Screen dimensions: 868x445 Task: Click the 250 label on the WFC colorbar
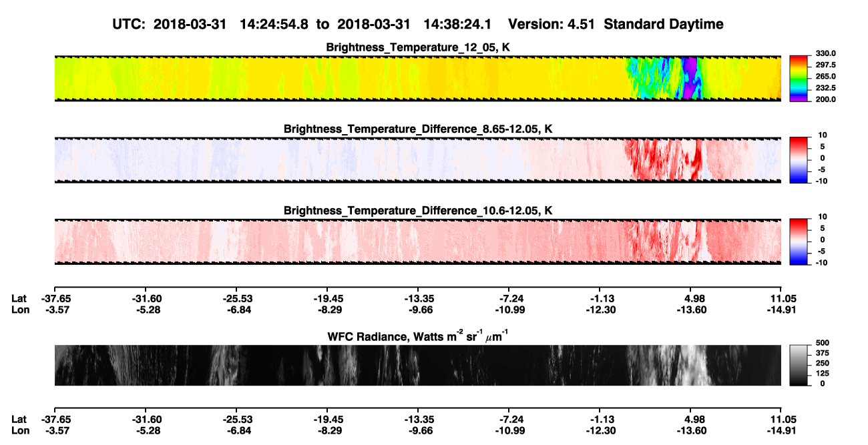824,365
